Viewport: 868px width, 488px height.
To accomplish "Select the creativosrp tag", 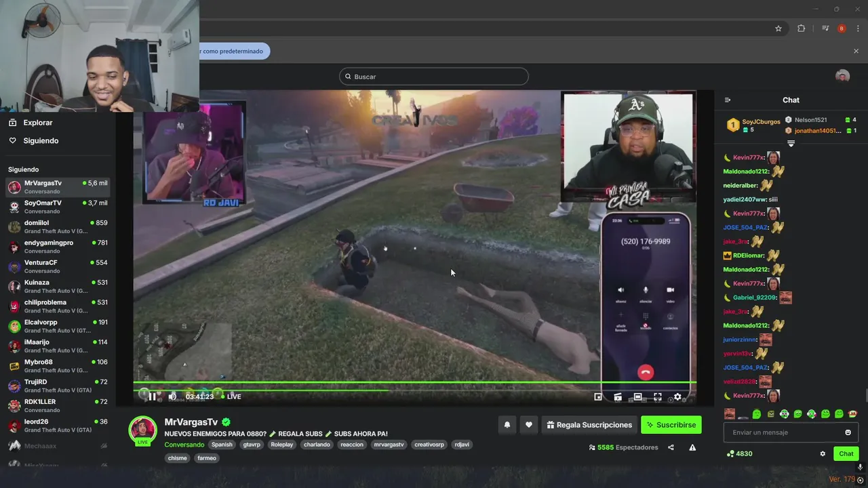I will 429,445.
